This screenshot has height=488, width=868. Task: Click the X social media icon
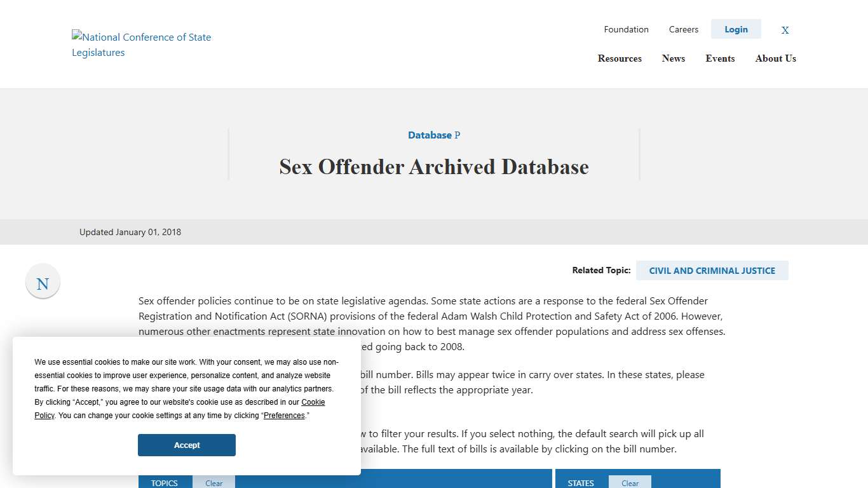pos(785,30)
